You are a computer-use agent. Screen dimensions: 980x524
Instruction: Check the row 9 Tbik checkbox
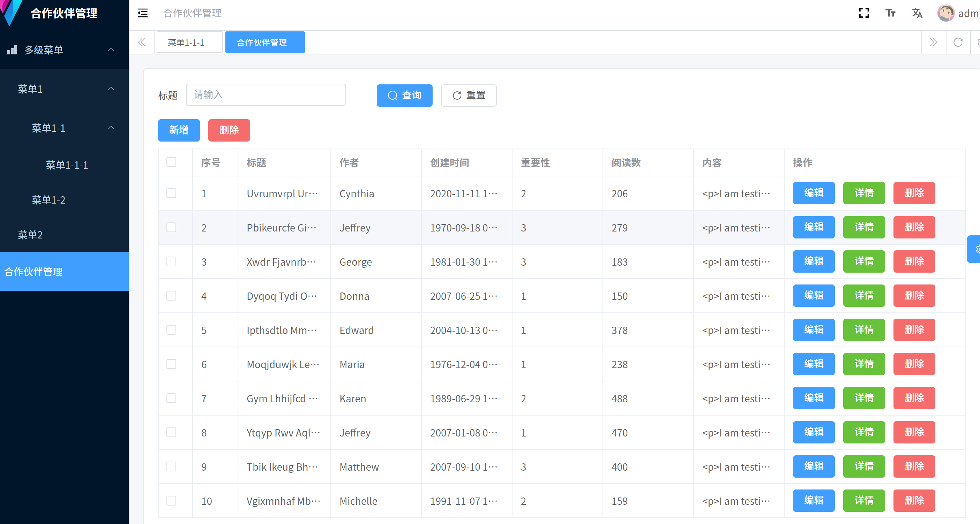[171, 466]
